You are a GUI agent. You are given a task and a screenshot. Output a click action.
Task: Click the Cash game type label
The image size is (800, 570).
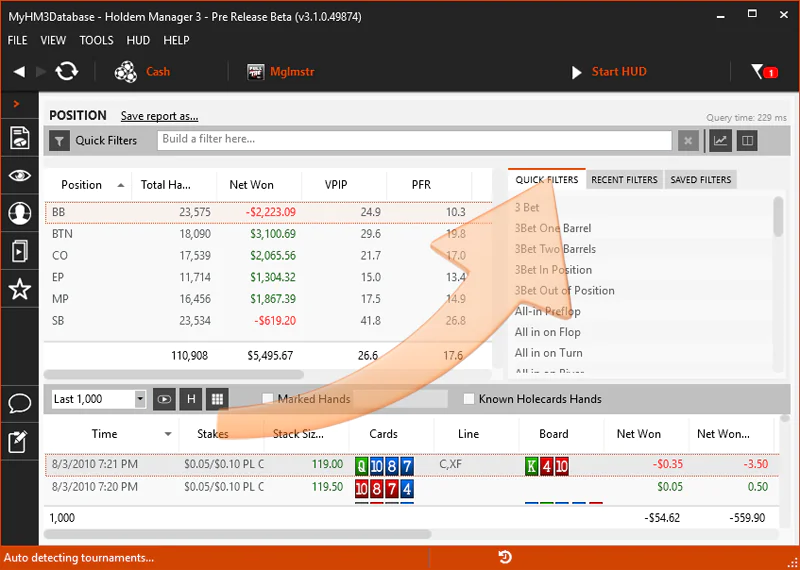[x=158, y=71]
